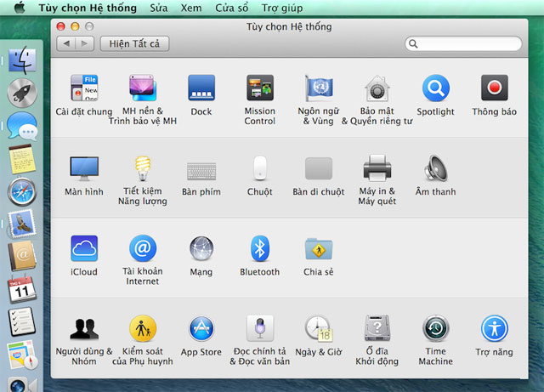The height and width of the screenshot is (392, 544).
Task: Click the Hiện Tất cả button
Action: 135,43
